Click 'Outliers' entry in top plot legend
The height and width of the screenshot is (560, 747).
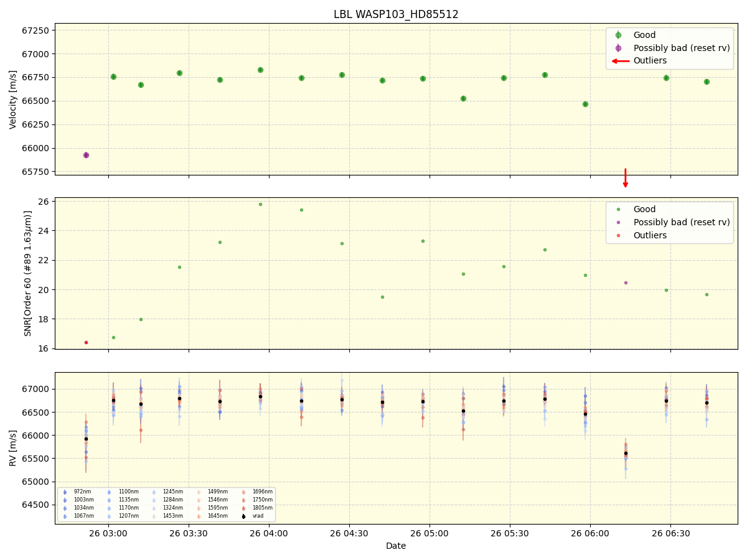pos(650,60)
